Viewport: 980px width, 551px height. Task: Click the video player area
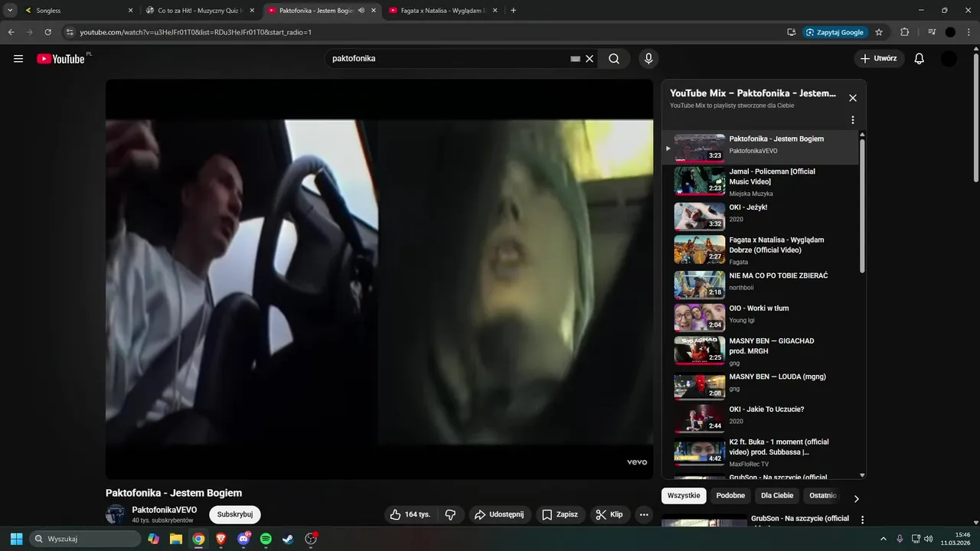click(380, 279)
